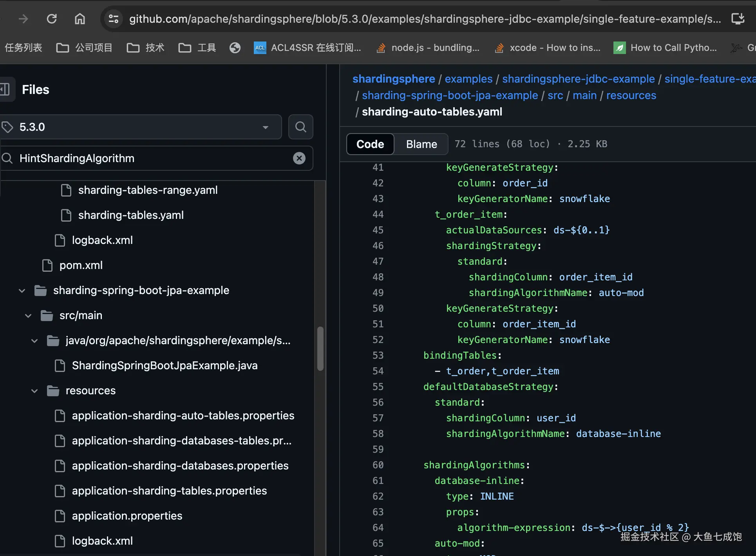
Task: Open site information icon in address bar
Action: [x=114, y=18]
